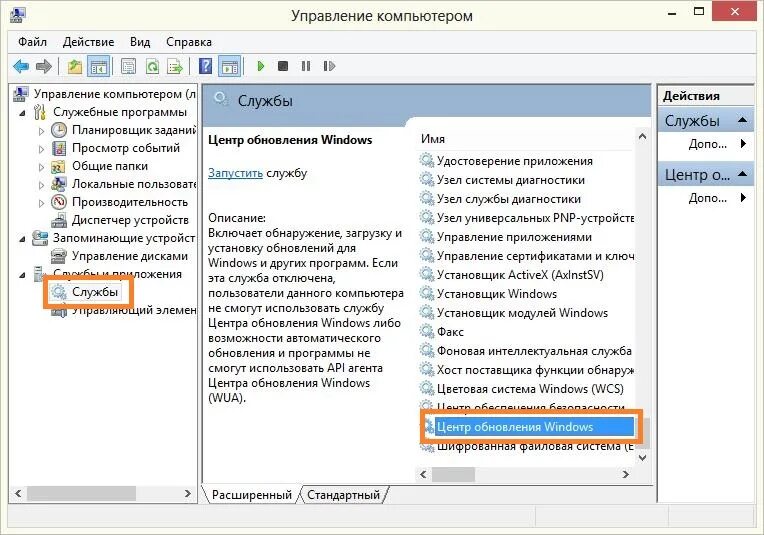Image resolution: width=764 pixels, height=535 pixels.
Task: Stop the service with the square icon
Action: (283, 66)
